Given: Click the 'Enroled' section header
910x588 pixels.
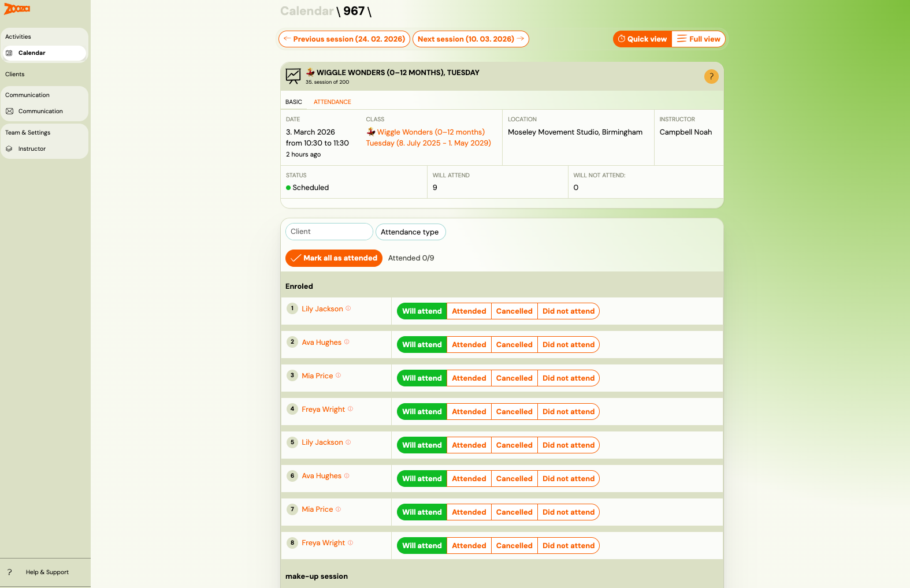Looking at the screenshot, I should [299, 286].
